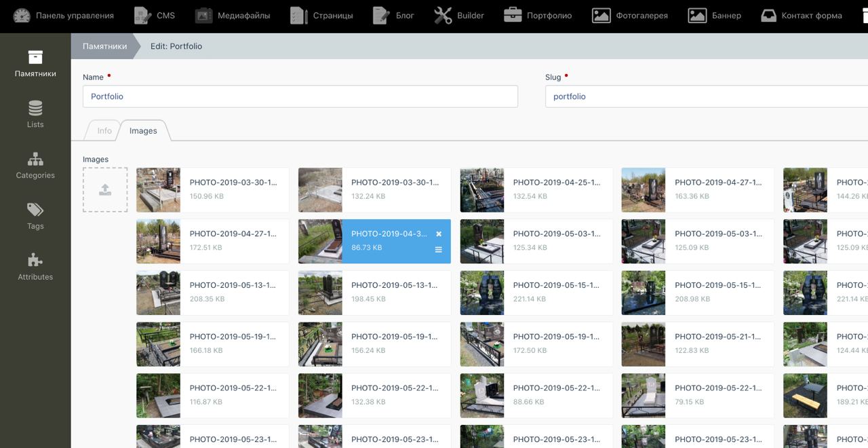Select the Images tab
868x448 pixels.
(x=143, y=131)
